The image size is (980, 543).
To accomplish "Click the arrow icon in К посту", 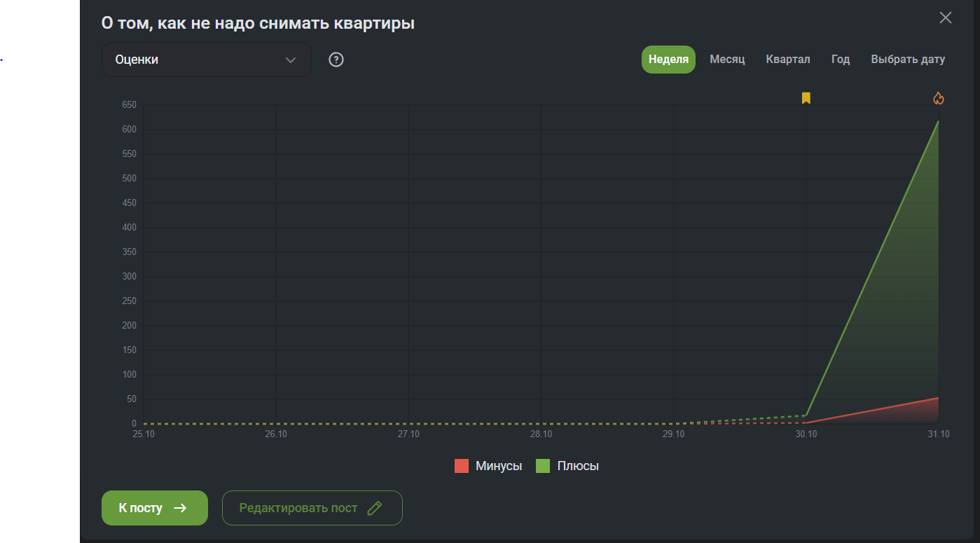I will click(x=180, y=508).
